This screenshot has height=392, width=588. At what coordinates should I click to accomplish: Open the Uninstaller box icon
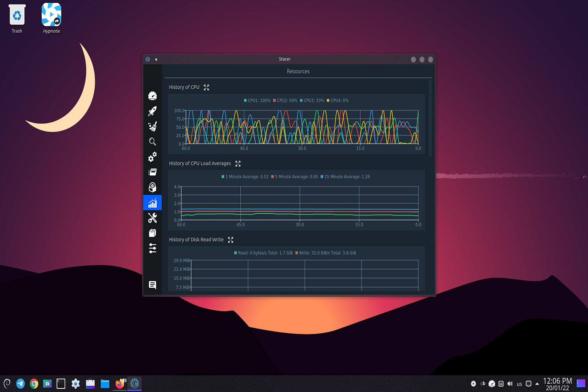click(x=152, y=187)
